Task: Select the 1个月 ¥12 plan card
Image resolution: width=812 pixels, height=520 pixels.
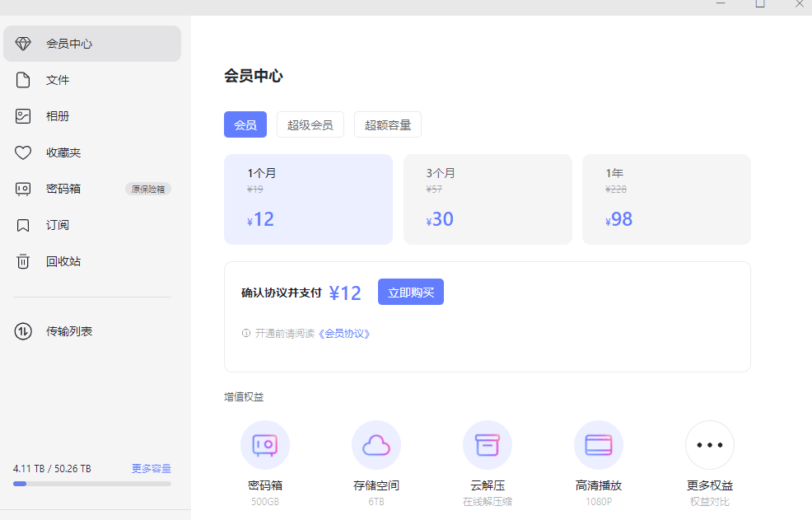Action: [308, 199]
